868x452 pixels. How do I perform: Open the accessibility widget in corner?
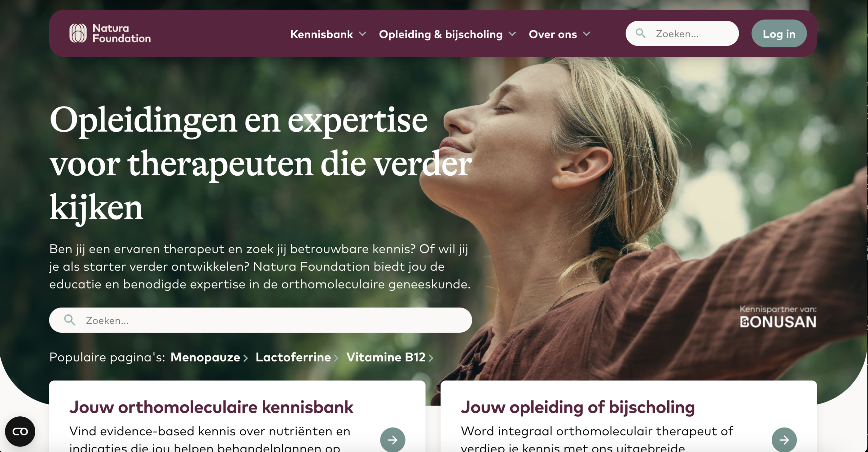coord(20,431)
